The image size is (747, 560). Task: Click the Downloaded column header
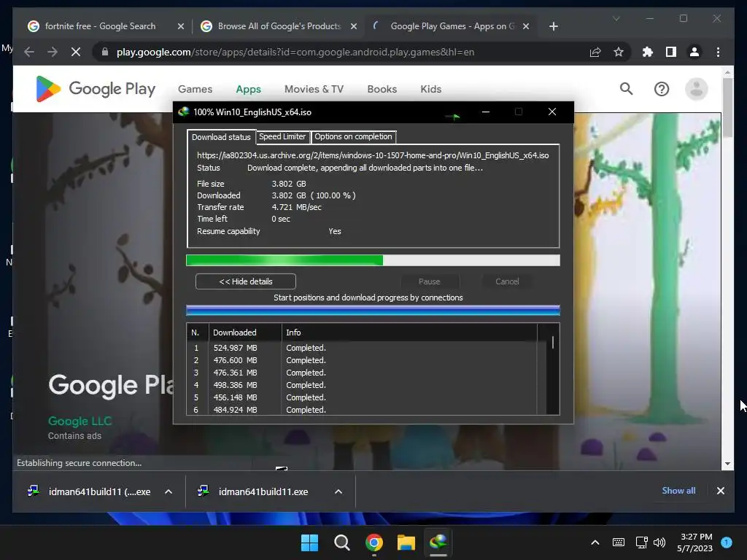pyautogui.click(x=245, y=332)
